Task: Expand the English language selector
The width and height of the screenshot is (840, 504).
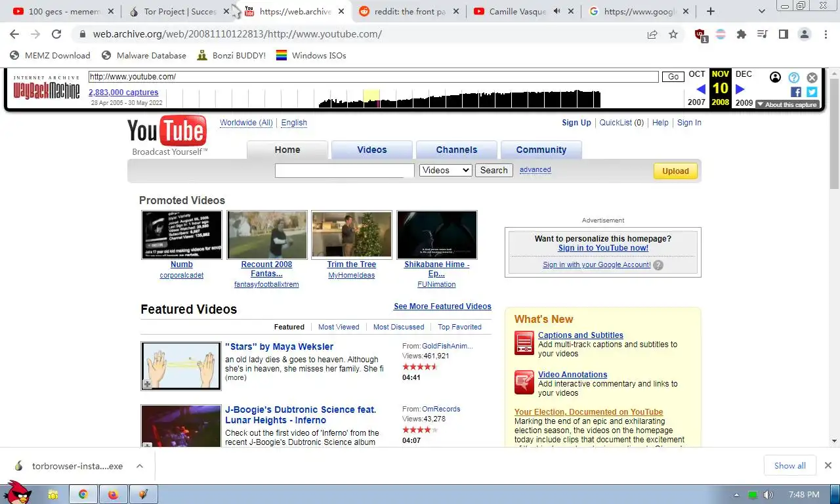Action: [294, 123]
